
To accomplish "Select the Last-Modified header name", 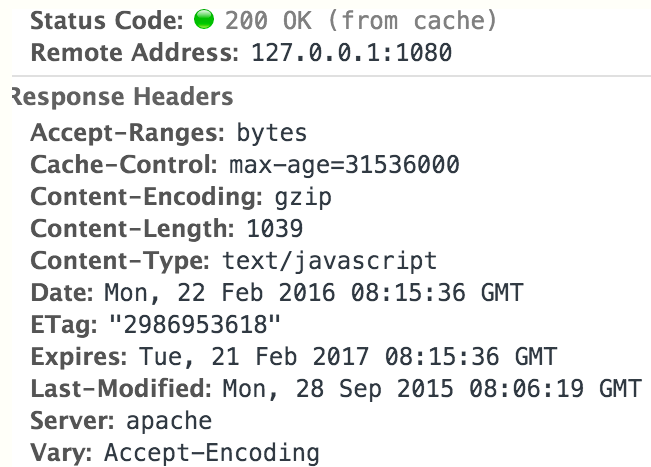I will tap(121, 389).
